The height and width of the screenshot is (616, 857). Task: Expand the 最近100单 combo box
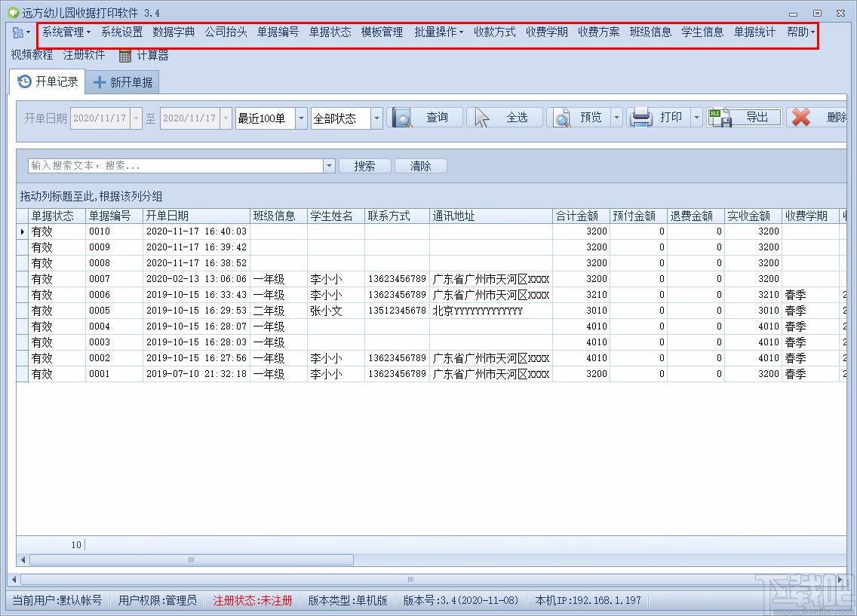[301, 118]
